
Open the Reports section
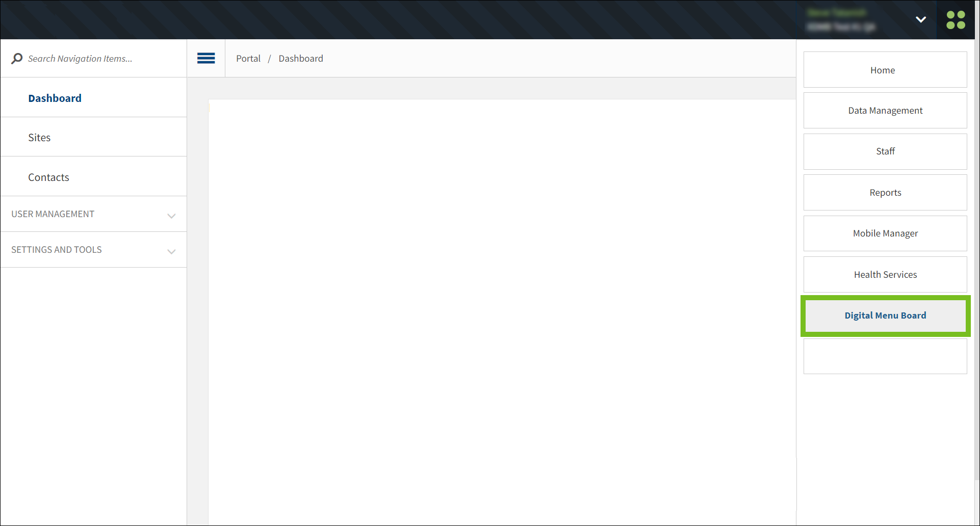[x=885, y=192]
